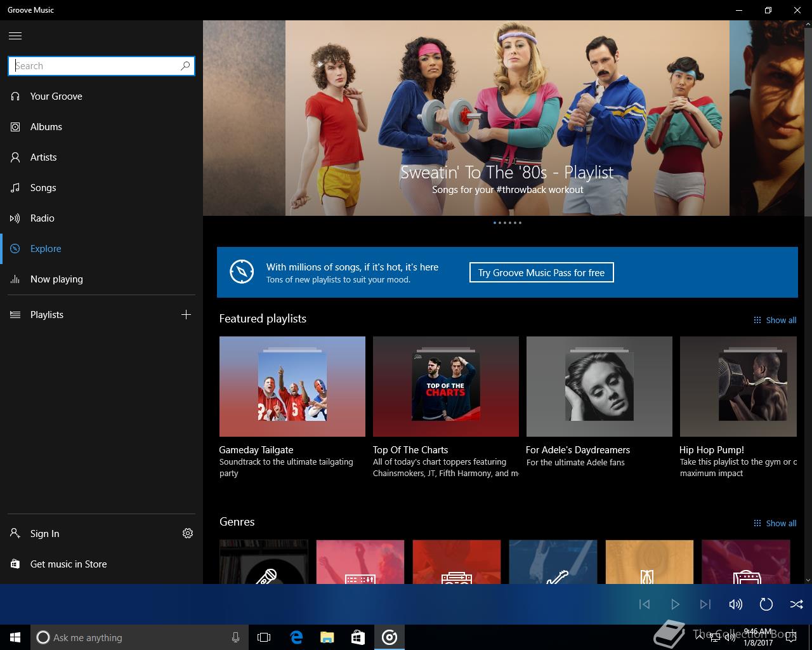Click the vertical scrollbar down arrow
Image resolution: width=812 pixels, height=650 pixels.
pos(808,580)
